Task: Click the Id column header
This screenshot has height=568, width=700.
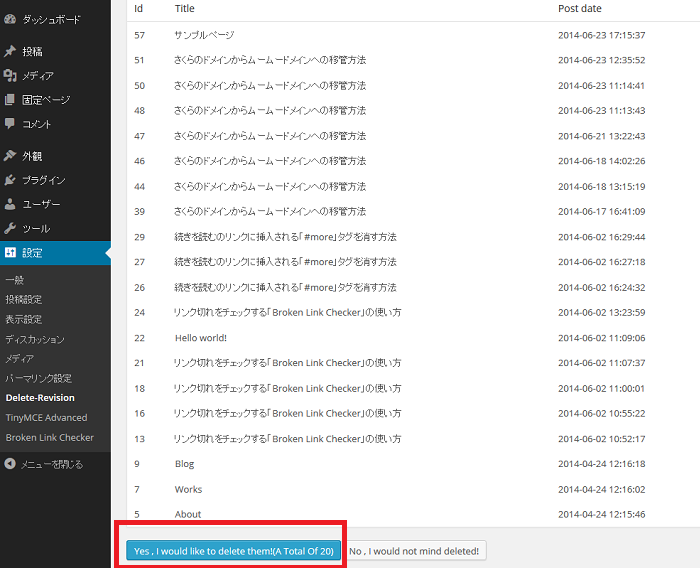Action: click(138, 8)
